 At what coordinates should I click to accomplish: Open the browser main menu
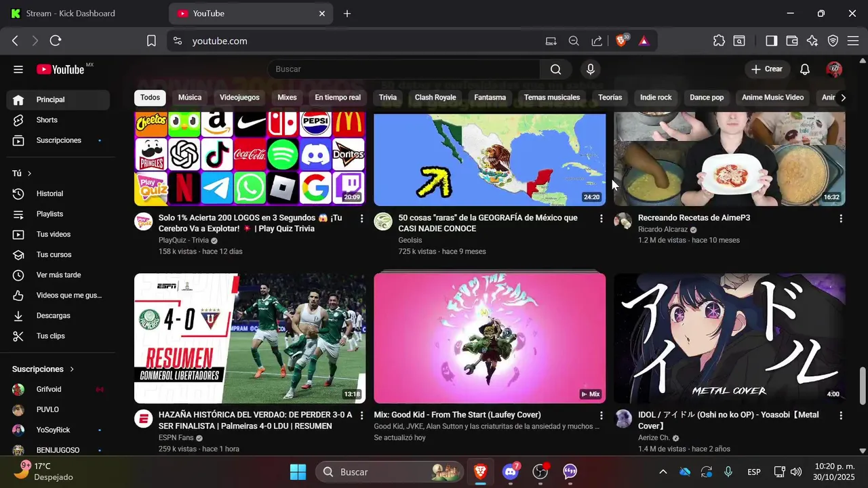(x=853, y=41)
